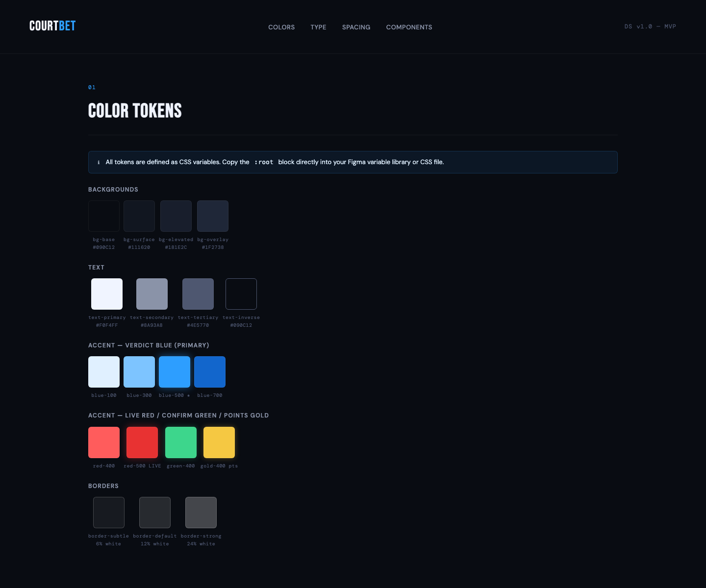The height and width of the screenshot is (588, 706).
Task: Pick the border-default swatch
Action: coord(155,513)
